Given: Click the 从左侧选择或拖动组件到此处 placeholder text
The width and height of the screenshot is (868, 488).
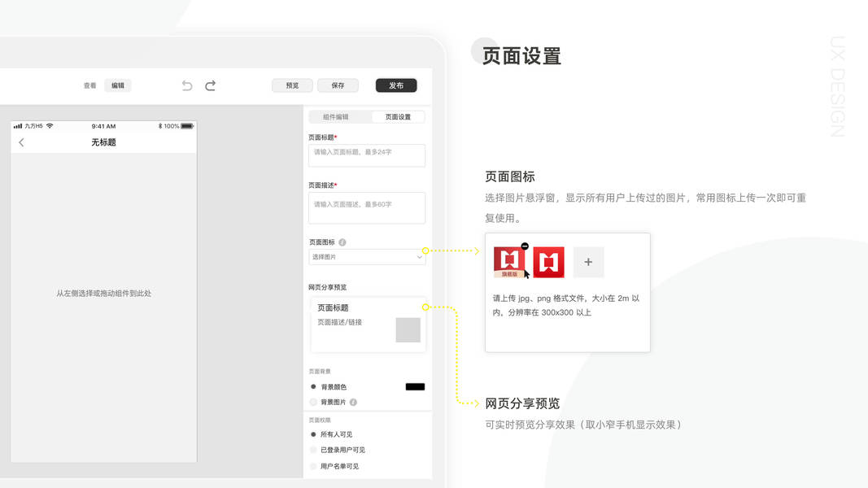Looking at the screenshot, I should [103, 294].
